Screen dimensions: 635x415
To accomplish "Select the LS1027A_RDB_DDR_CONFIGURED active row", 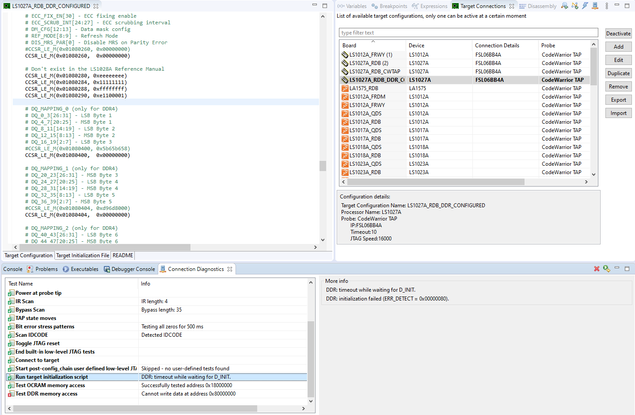I will coord(465,80).
